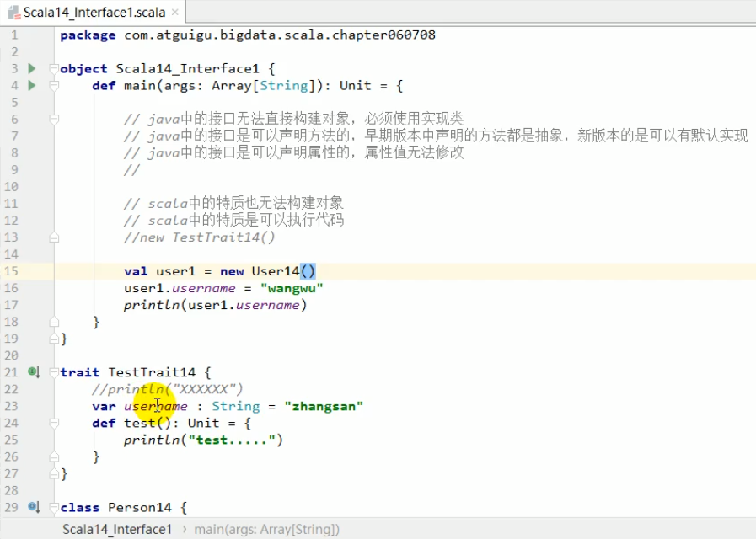Viewport: 756px width, 539px height.
Task: Click line number 15 in the gutter
Action: pos(11,271)
